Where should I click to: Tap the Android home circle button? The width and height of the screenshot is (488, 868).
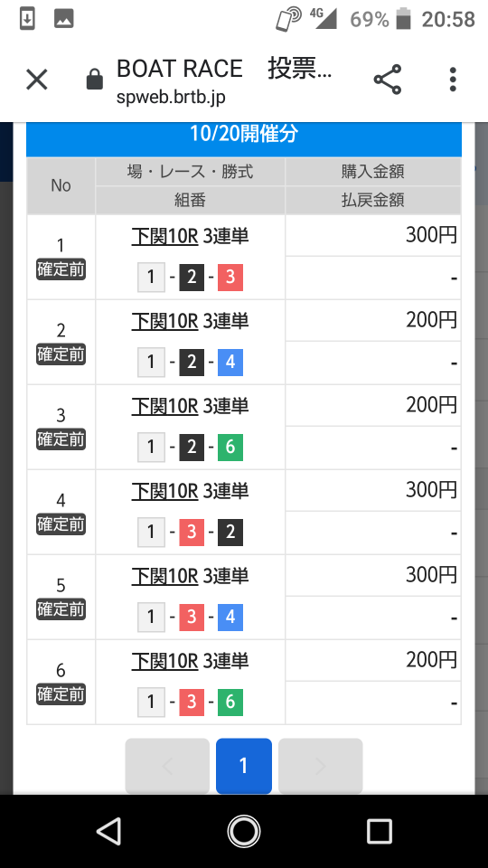coord(244,831)
